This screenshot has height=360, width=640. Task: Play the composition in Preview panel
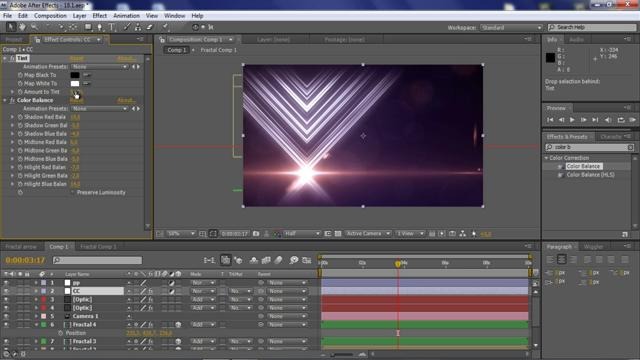572,120
